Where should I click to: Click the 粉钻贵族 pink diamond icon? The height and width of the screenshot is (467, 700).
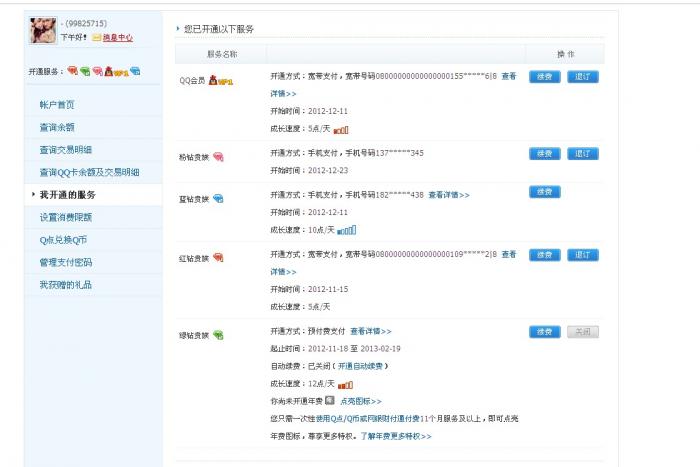pyautogui.click(x=218, y=157)
